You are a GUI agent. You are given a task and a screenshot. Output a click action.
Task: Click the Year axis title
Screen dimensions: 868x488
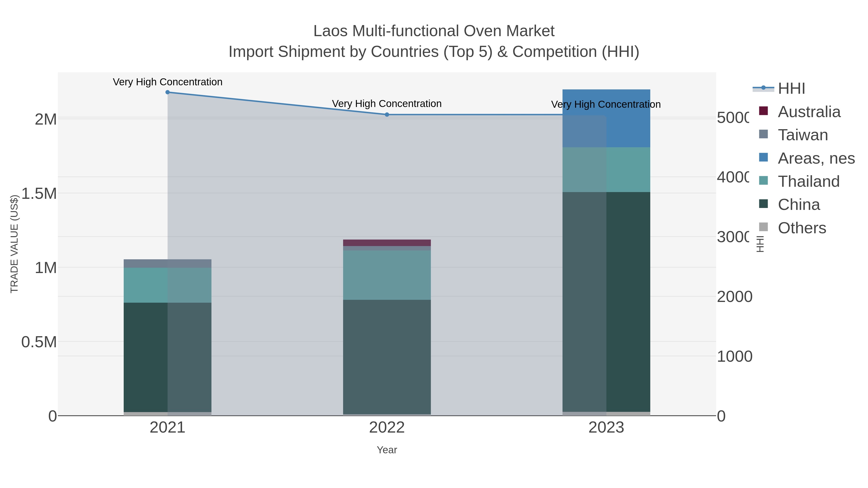click(387, 450)
